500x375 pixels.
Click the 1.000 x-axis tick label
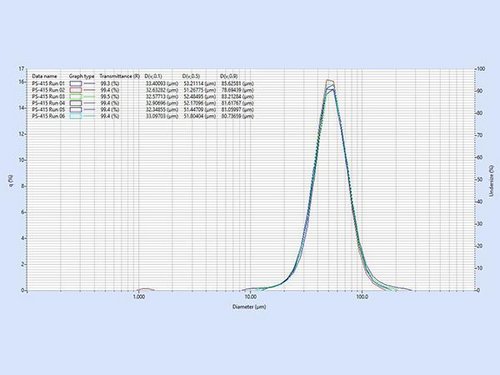pyautogui.click(x=139, y=296)
